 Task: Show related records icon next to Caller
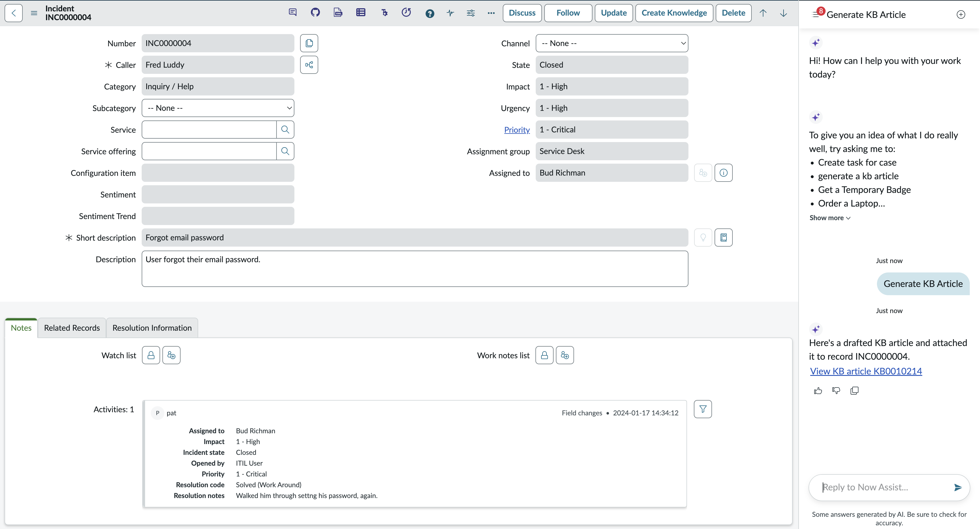(309, 65)
